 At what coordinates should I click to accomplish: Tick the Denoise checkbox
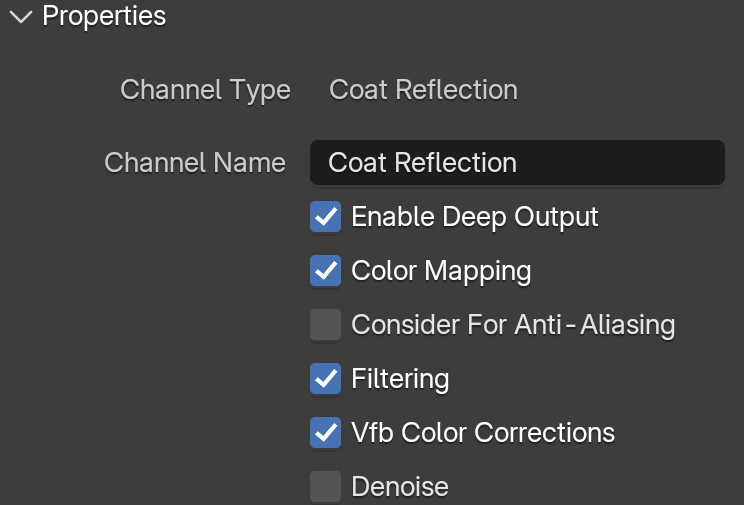326,486
